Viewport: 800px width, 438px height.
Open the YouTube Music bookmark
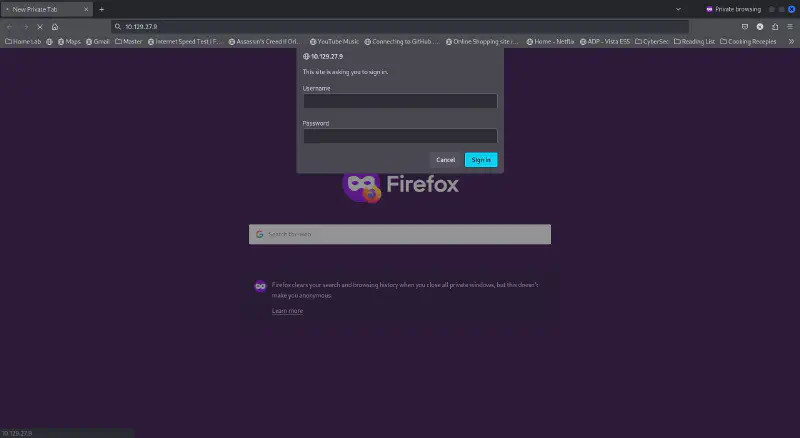(334, 42)
